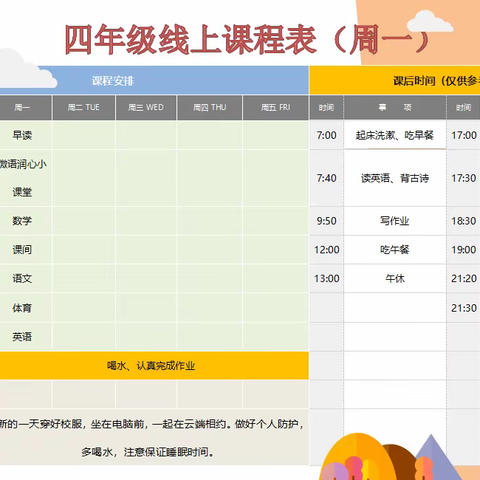
Task: Select the 12:00 time cell
Action: pyautogui.click(x=326, y=249)
